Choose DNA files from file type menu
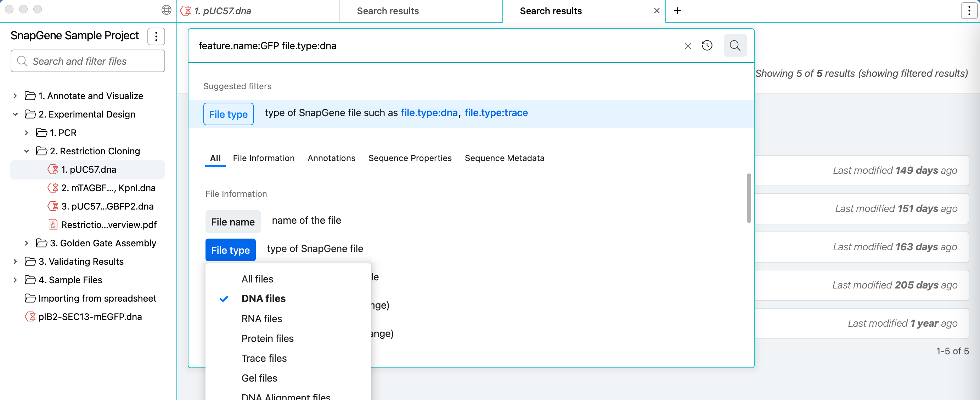 pyautogui.click(x=288, y=298)
